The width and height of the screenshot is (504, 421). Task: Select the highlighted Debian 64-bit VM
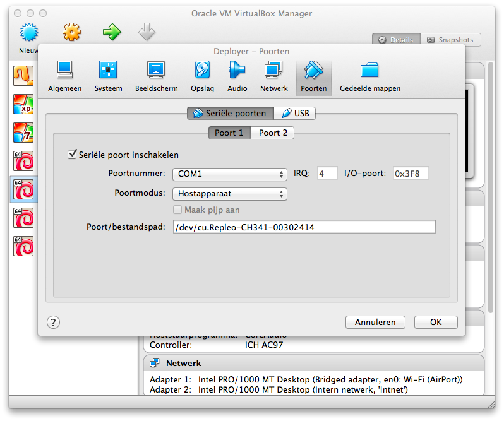(x=23, y=189)
